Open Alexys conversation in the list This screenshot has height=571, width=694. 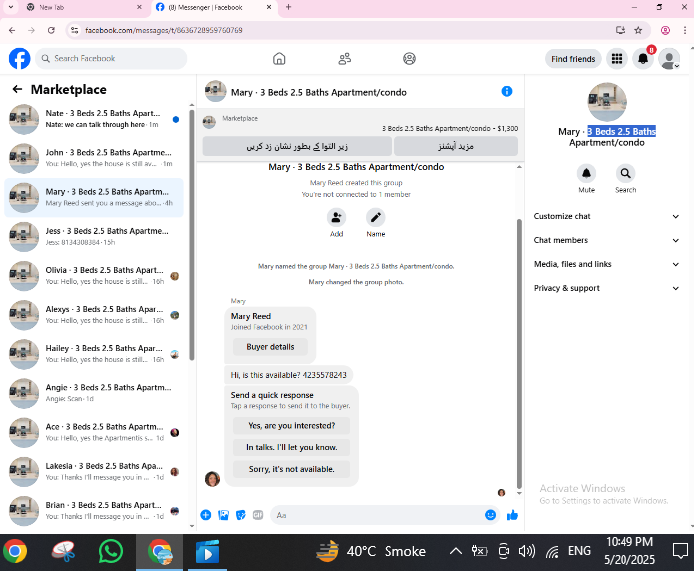[x=94, y=315]
